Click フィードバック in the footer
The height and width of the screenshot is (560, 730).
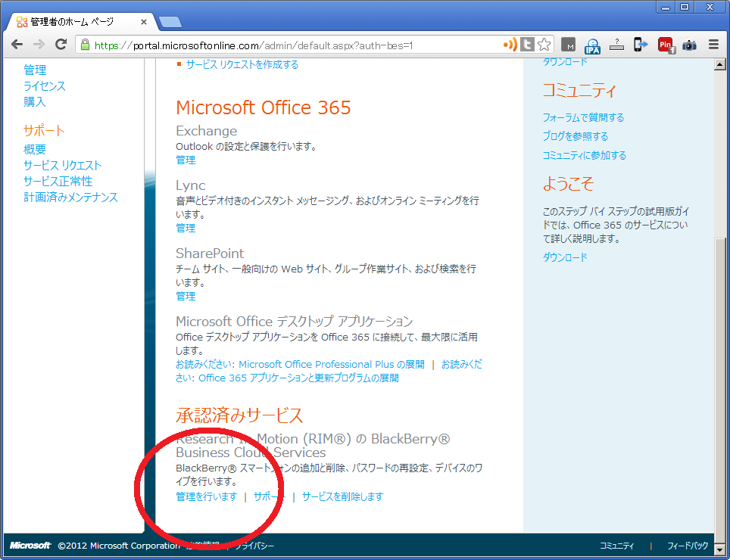688,546
